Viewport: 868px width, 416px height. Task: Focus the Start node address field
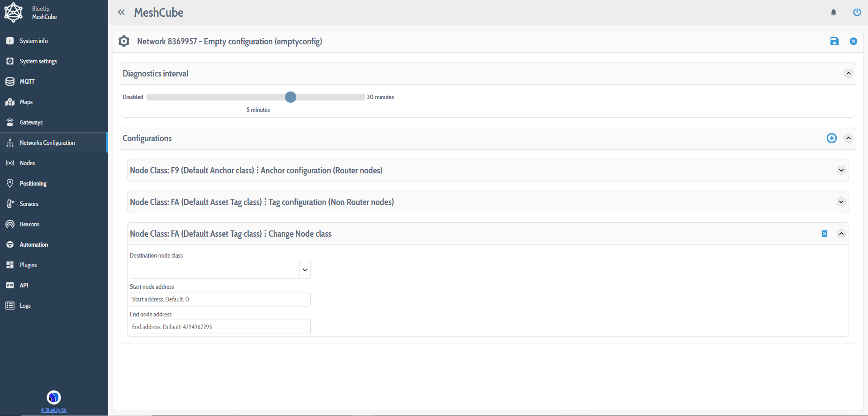pos(220,299)
